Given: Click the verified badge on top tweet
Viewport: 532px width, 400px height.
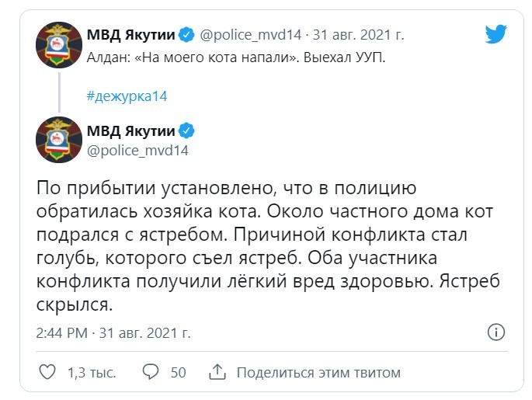Looking at the screenshot, I should [x=186, y=35].
